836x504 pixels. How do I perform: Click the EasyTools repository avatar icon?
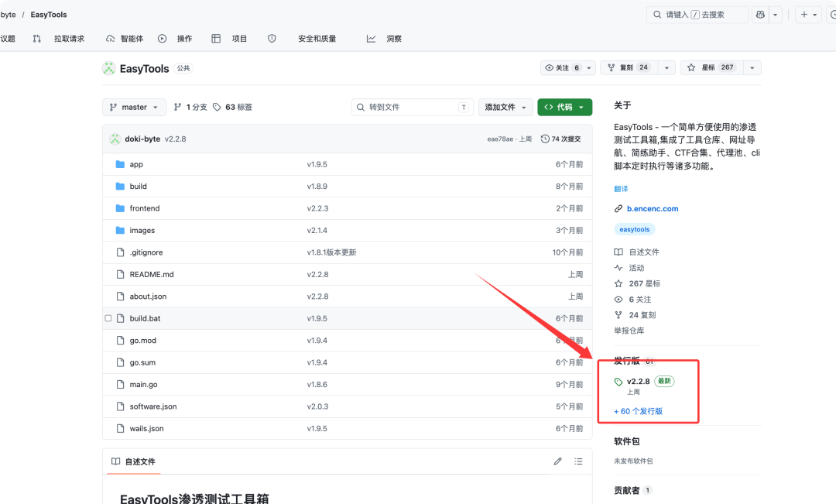pyautogui.click(x=109, y=68)
